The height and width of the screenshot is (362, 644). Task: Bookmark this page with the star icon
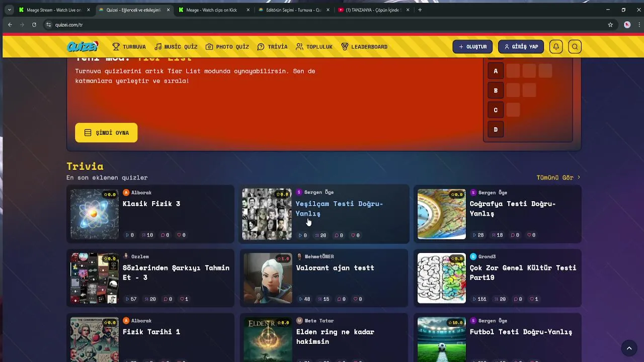(x=610, y=25)
